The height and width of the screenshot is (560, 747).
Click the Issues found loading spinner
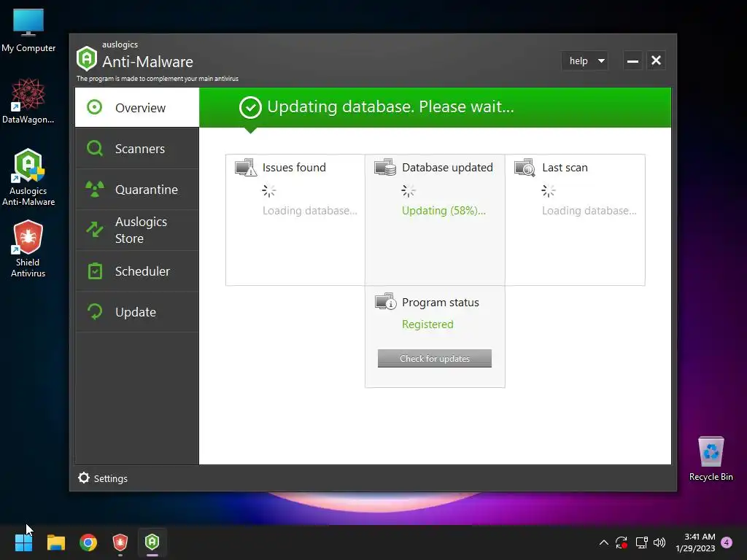(x=268, y=191)
